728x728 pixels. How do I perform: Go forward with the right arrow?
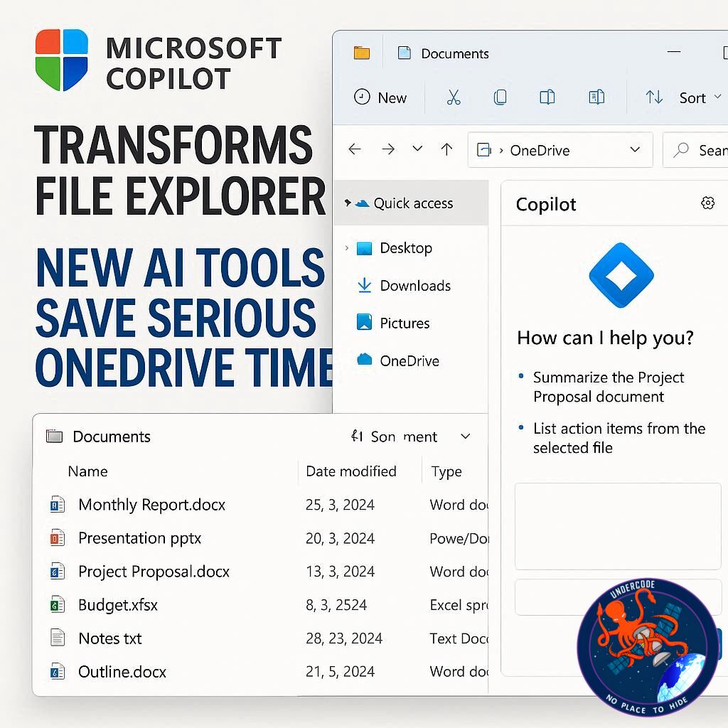(x=388, y=149)
